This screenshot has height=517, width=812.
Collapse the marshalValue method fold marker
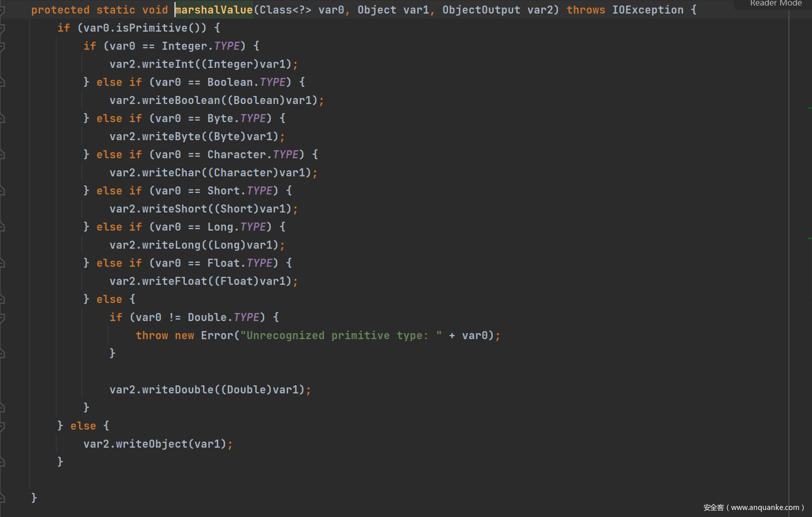(x=2, y=10)
